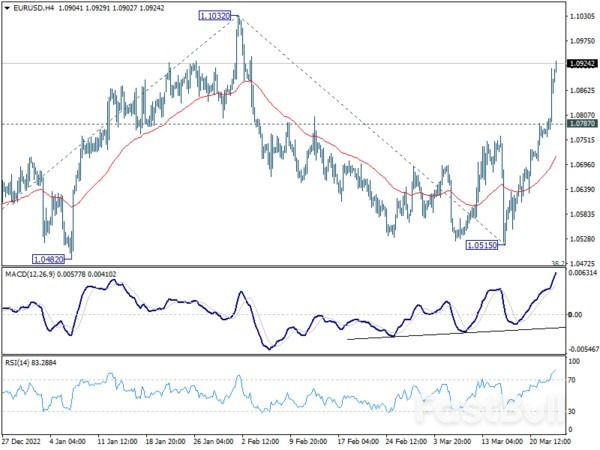Click the RSI(14) 83.2884 indicator label
This screenshot has width=600, height=450.
(x=31, y=362)
